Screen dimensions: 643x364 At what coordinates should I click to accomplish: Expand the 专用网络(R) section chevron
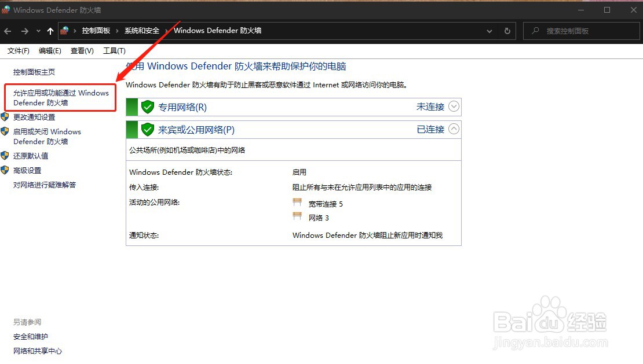454,106
